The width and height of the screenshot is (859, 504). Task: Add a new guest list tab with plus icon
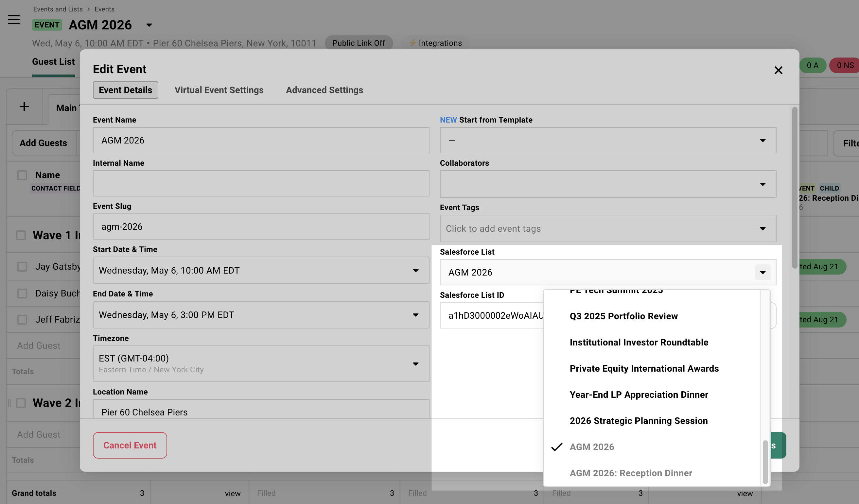click(x=24, y=107)
